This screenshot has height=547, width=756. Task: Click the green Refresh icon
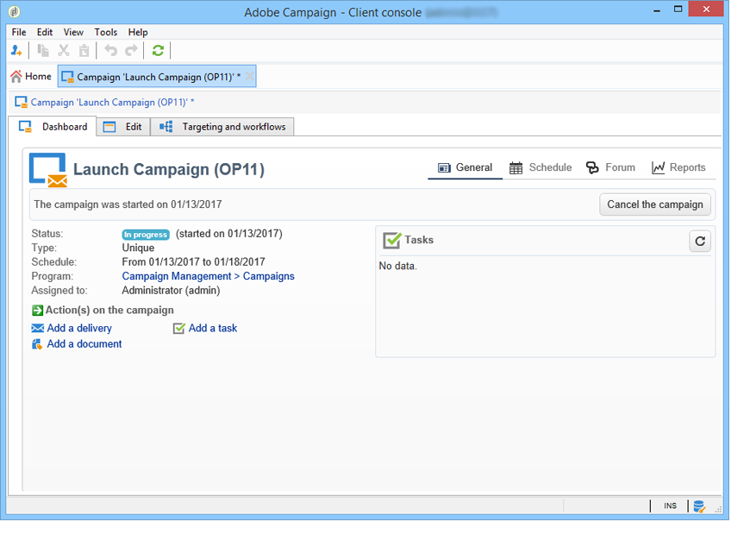point(158,50)
